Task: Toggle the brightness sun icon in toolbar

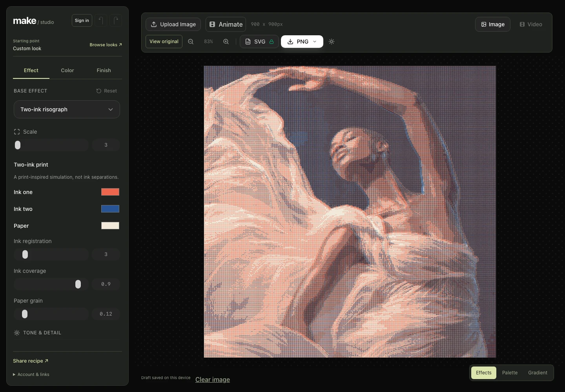Action: tap(332, 42)
